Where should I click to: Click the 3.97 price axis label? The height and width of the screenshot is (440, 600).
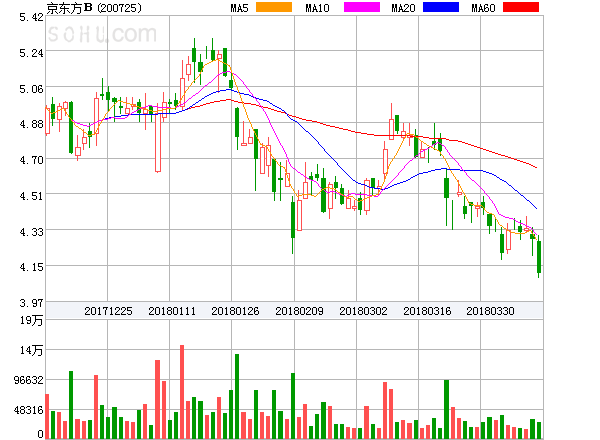click(x=32, y=303)
